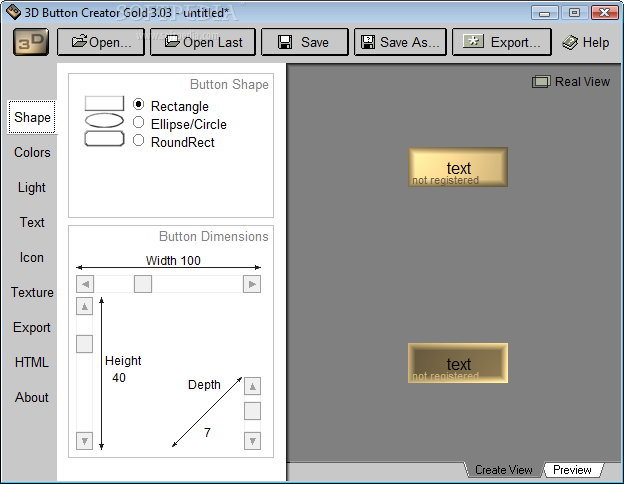Go to the Icon tab
The image size is (624, 484).
point(32,258)
